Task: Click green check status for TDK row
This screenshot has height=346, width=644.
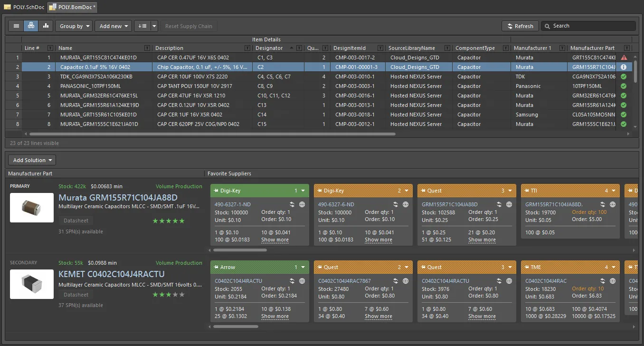Action: (624, 77)
